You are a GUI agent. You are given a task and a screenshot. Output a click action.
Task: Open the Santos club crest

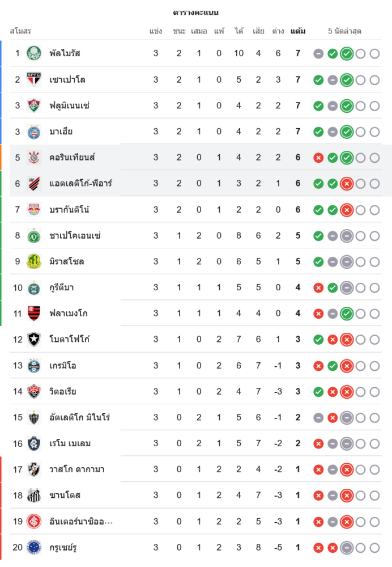coord(34,496)
